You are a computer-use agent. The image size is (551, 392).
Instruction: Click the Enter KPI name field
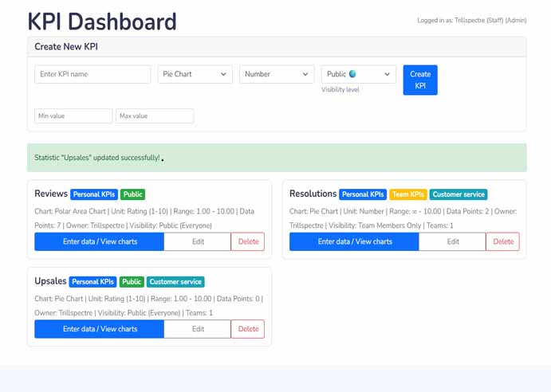(x=92, y=74)
